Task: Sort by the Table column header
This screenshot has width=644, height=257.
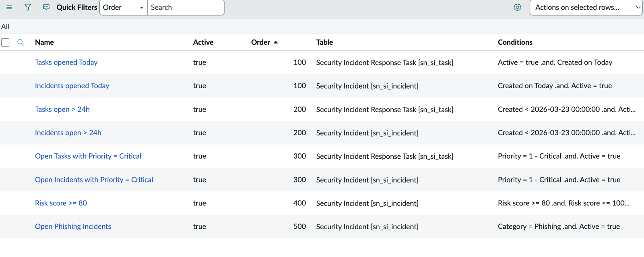Action: [x=324, y=42]
